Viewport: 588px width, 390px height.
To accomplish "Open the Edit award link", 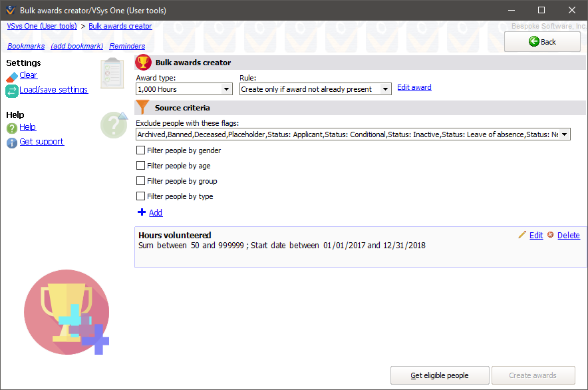I will tap(414, 88).
